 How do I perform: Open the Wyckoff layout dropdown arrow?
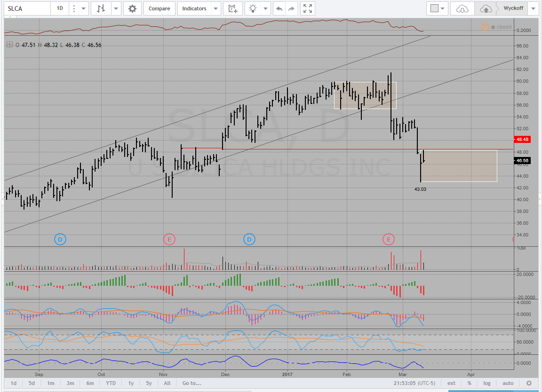click(x=533, y=8)
